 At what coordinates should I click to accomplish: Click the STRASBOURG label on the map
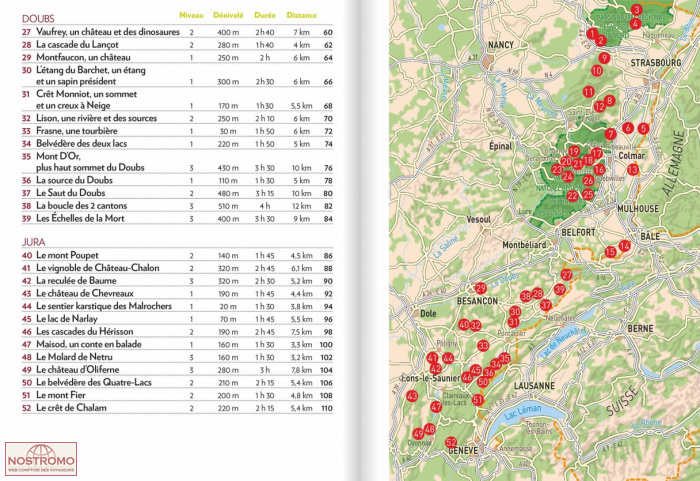coord(656,63)
